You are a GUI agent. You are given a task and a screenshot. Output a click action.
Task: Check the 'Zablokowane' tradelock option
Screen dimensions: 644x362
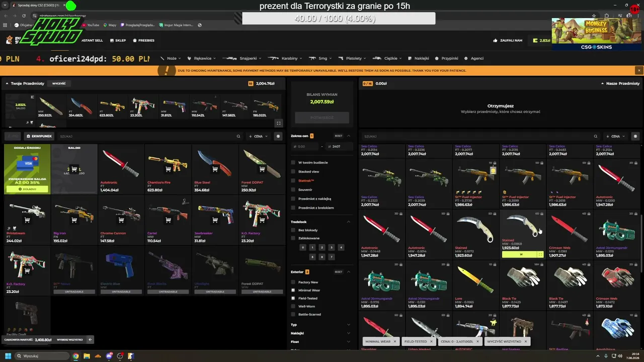pos(293,238)
